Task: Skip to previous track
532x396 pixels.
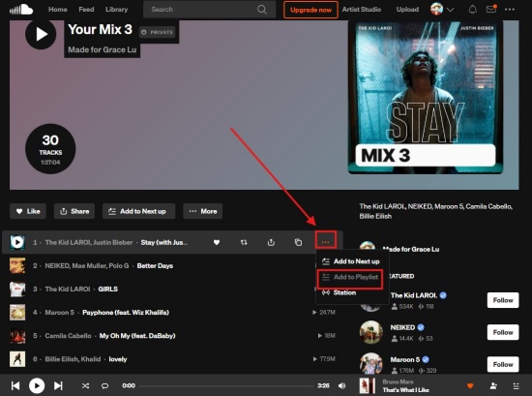Action: 15,385
